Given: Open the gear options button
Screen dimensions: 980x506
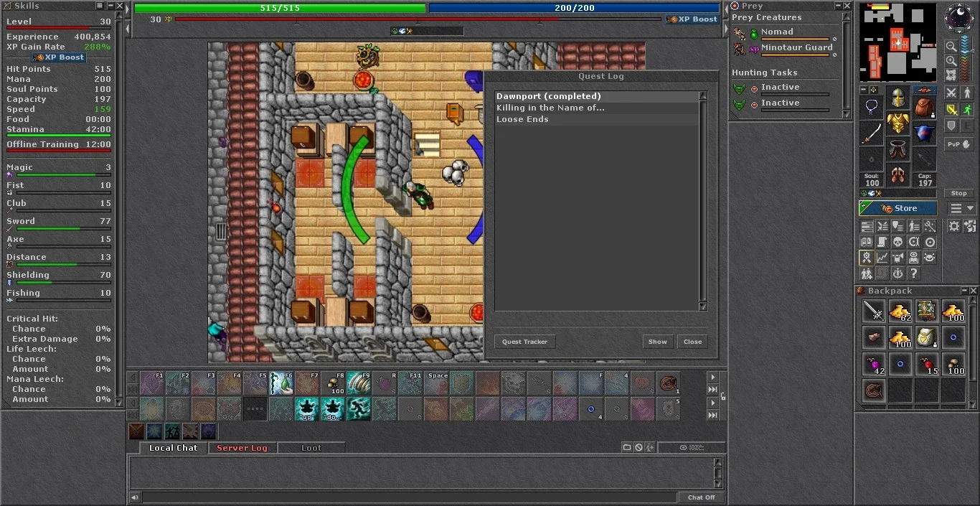Looking at the screenshot, I should click(x=954, y=226).
